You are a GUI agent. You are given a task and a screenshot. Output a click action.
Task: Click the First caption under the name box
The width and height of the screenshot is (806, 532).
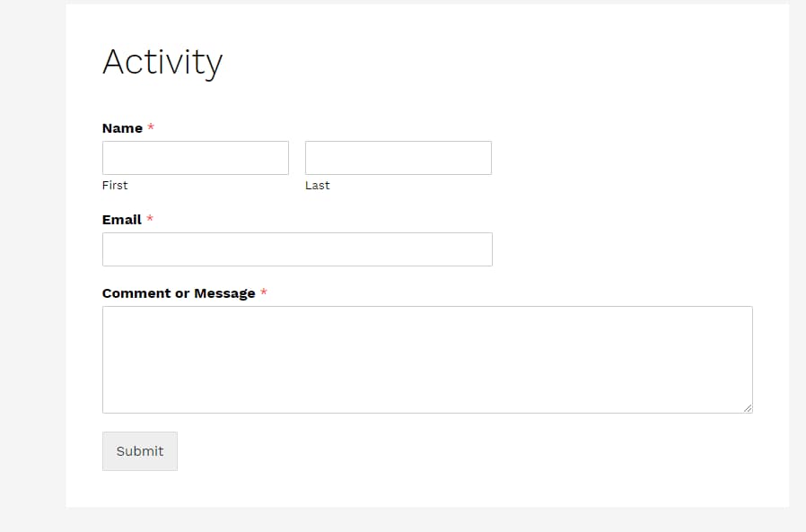point(115,185)
